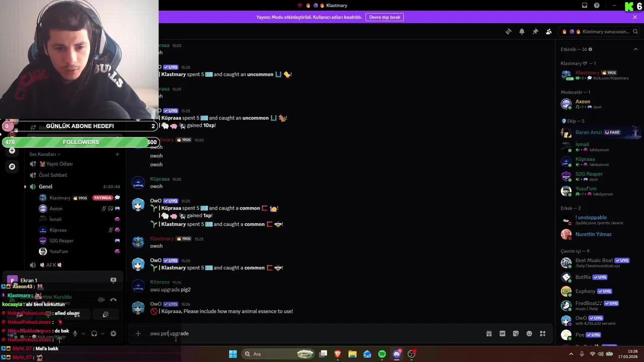Select Klastmary in Genel voice list

click(x=79, y=198)
